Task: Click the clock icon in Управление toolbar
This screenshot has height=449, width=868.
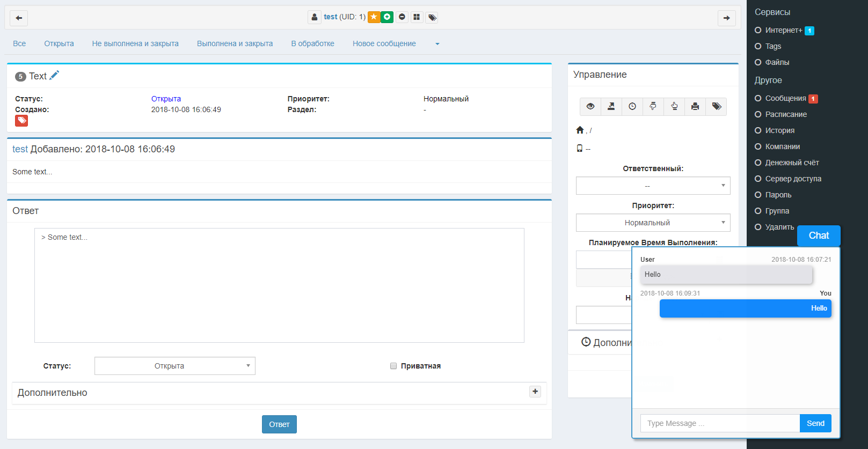Action: pyautogui.click(x=632, y=106)
